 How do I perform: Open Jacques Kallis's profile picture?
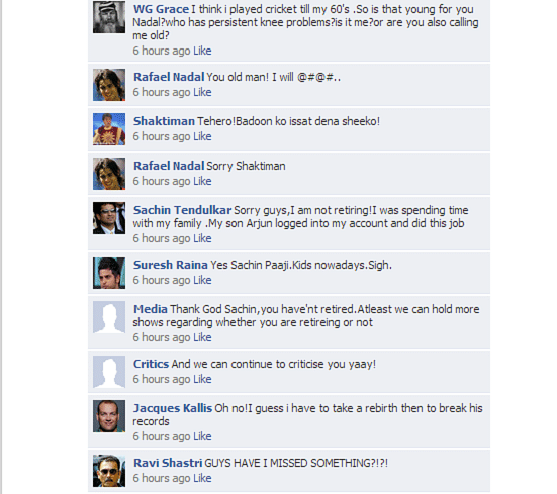(x=109, y=416)
